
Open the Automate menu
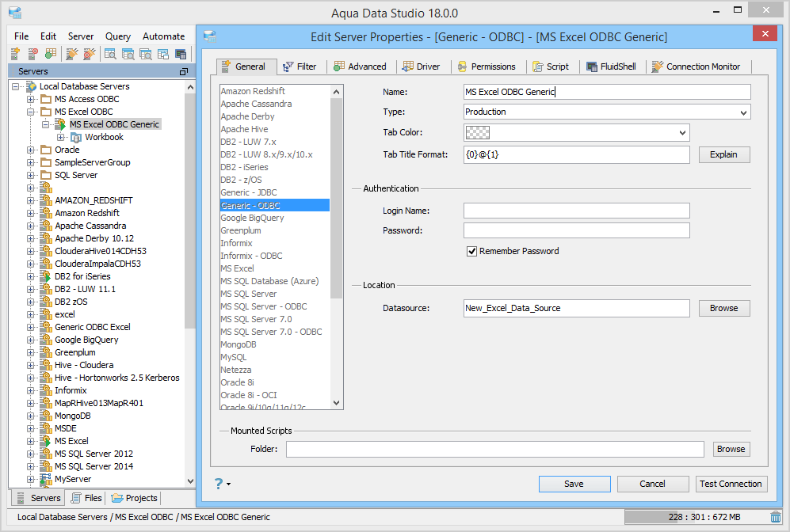point(164,36)
